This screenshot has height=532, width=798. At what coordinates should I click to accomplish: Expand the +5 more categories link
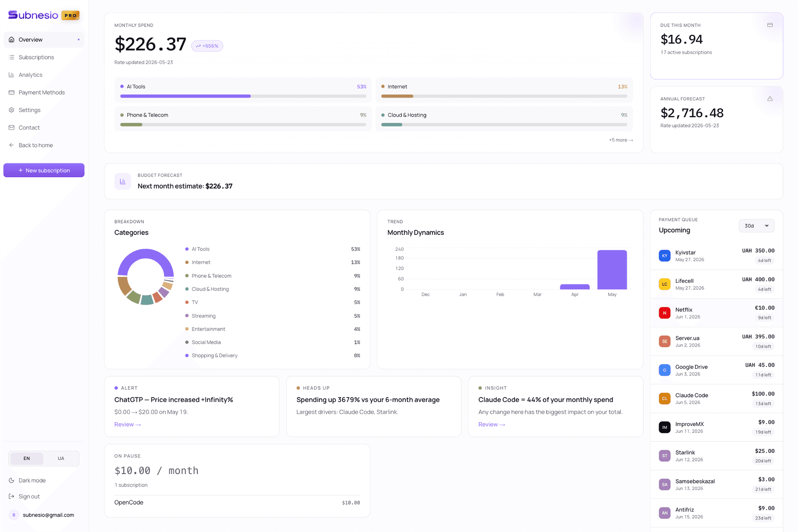click(621, 140)
